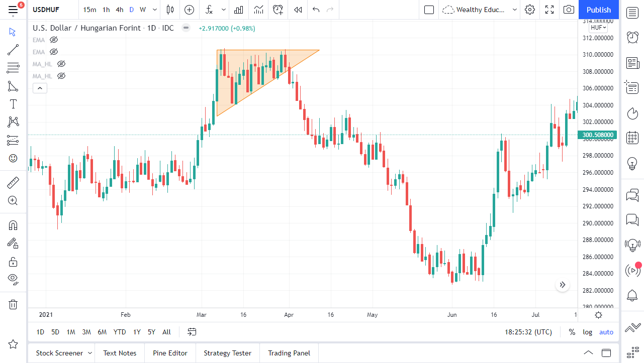The width and height of the screenshot is (644, 363).
Task: Open the notifications bell
Action: tap(632, 295)
